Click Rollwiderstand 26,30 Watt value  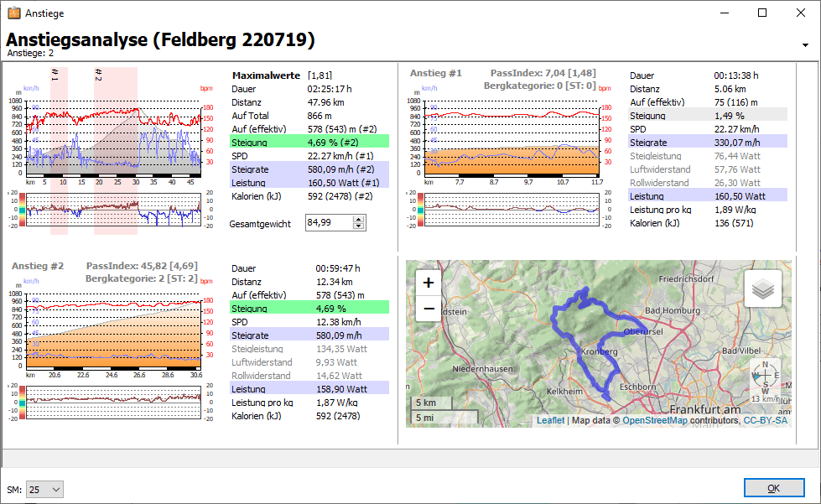click(737, 183)
